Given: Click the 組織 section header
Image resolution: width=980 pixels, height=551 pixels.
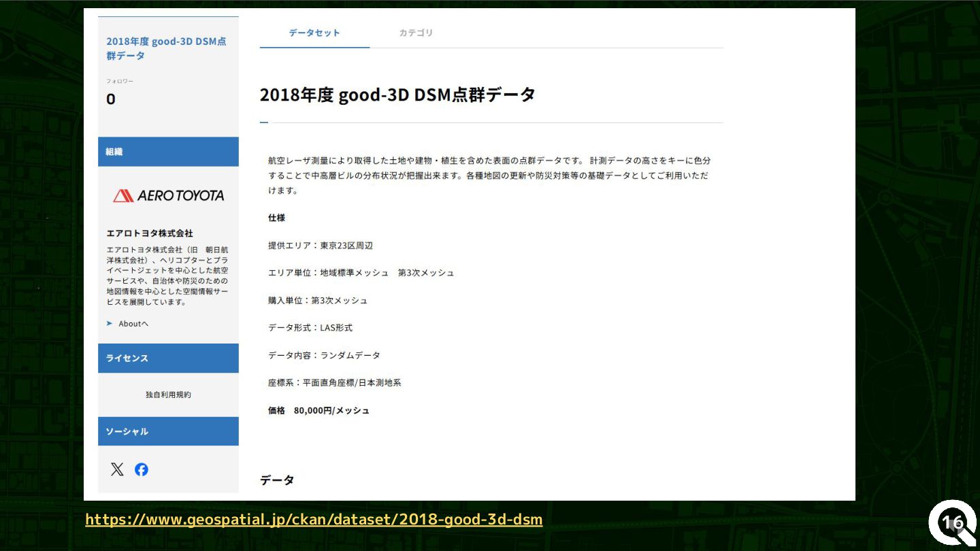Looking at the screenshot, I should (x=168, y=152).
